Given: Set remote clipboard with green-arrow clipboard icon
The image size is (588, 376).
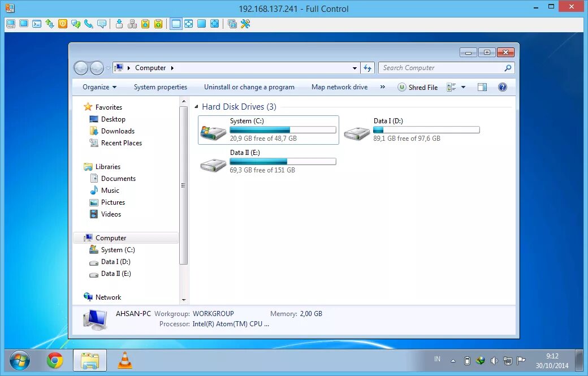Looking at the screenshot, I should click(x=158, y=24).
